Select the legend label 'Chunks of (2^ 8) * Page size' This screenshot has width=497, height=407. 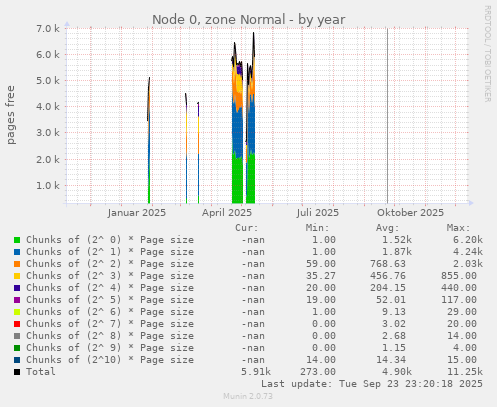(110, 336)
